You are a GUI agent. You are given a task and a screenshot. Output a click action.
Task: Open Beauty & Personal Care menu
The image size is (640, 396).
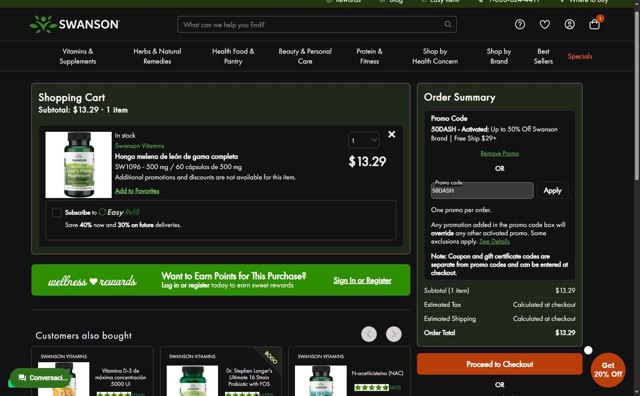click(305, 56)
